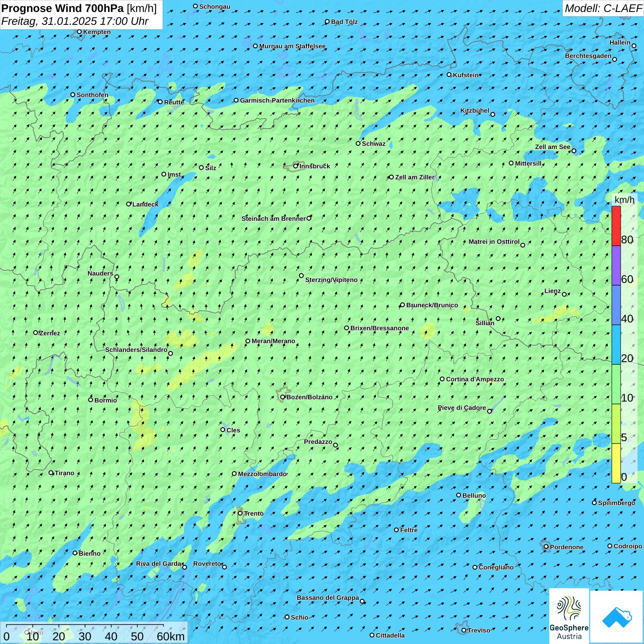The image size is (644, 644).
Task: Select the Garmisch-Partenkirchen marker
Action: (236, 100)
